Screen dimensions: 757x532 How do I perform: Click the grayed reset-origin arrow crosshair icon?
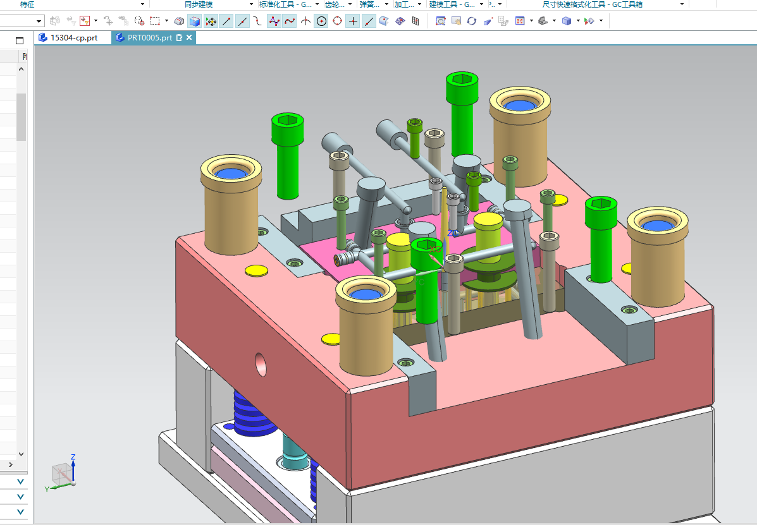tap(108, 21)
